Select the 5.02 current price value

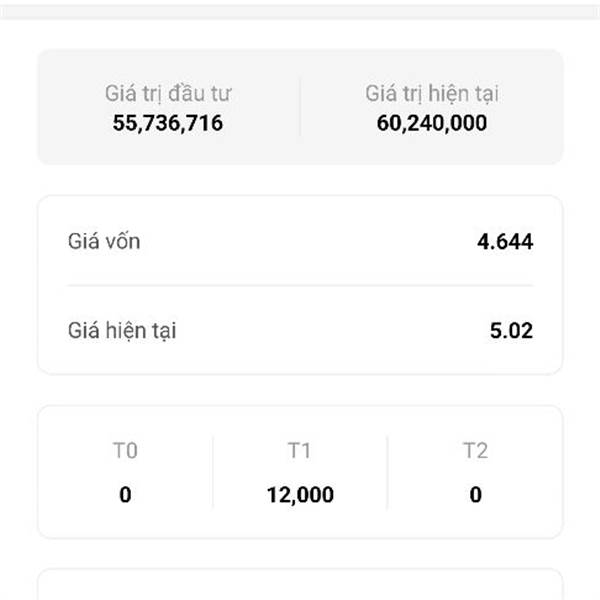pyautogui.click(x=511, y=330)
